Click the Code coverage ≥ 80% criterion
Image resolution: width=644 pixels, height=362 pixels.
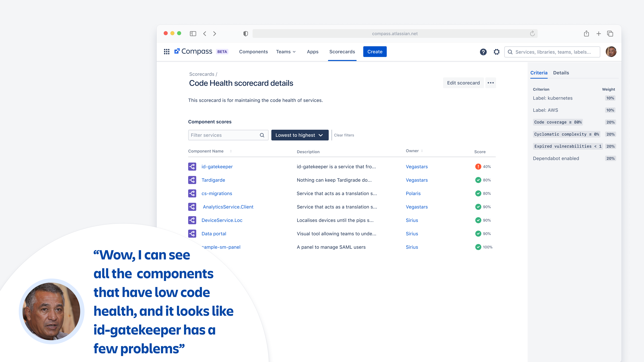pyautogui.click(x=558, y=122)
